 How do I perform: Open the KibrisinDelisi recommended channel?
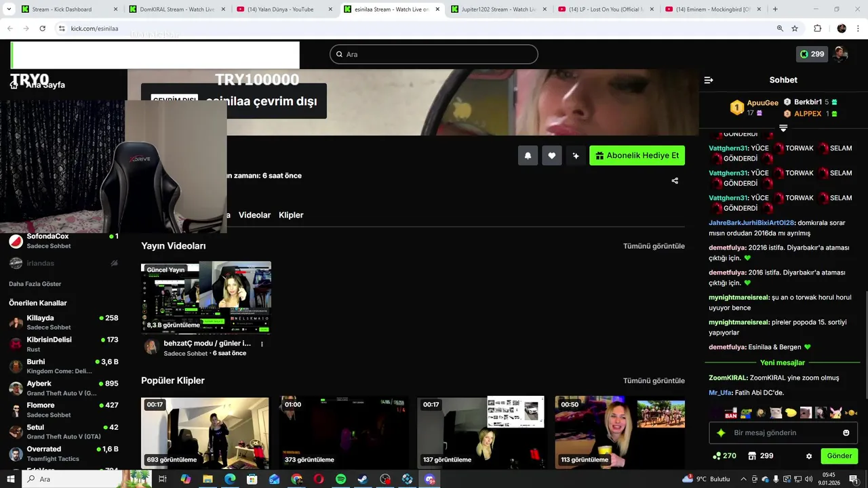[64, 344]
